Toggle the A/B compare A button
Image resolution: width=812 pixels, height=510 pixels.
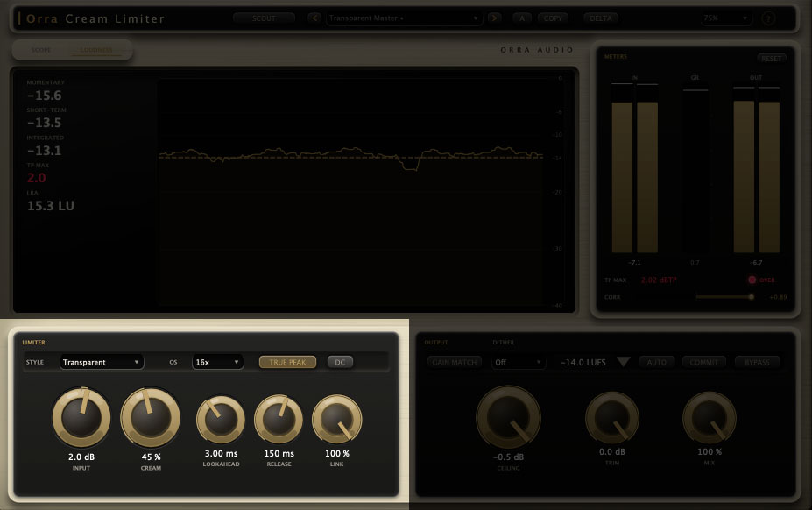(522, 18)
